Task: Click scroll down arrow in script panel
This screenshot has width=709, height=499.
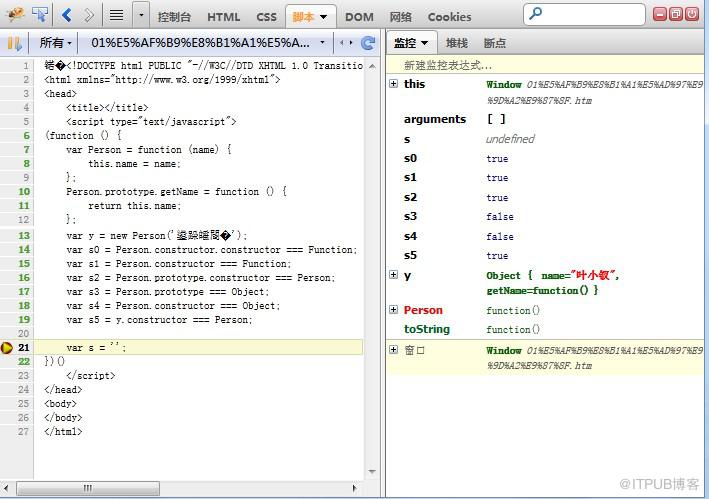Action: pos(372,472)
